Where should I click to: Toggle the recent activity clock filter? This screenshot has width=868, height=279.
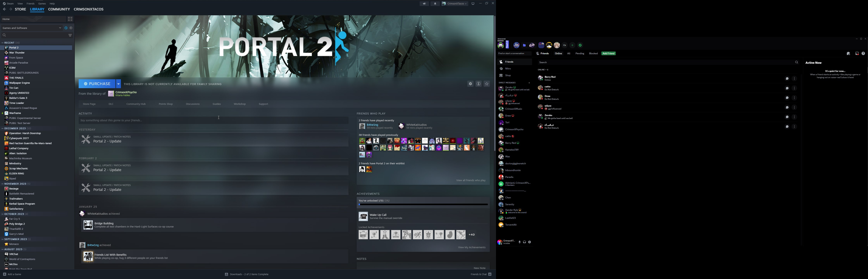point(66,28)
